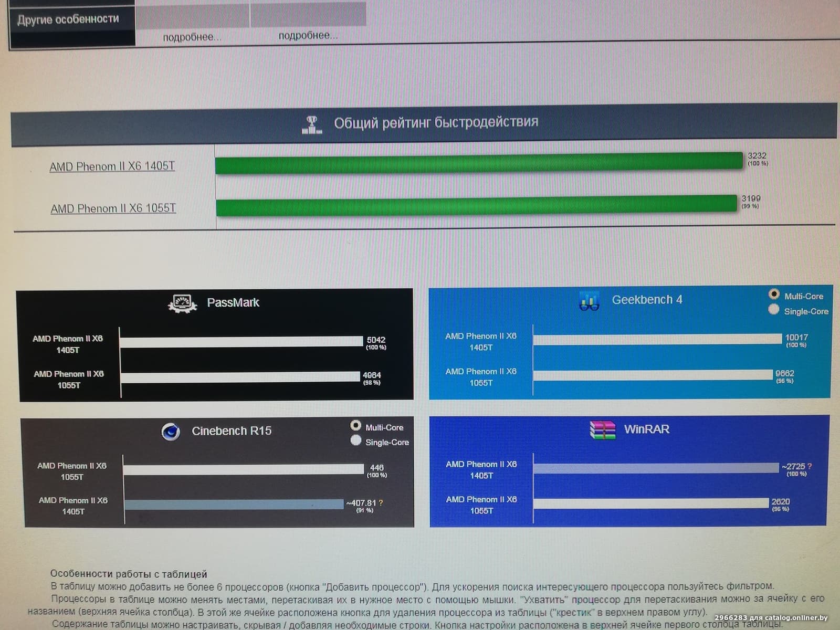Click the Cinebench score 446

(377, 467)
